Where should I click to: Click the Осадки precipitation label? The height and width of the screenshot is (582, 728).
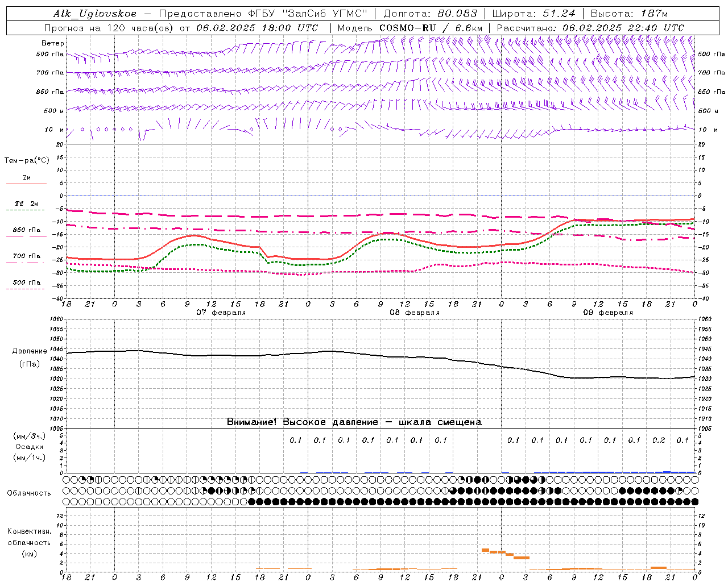point(29,447)
